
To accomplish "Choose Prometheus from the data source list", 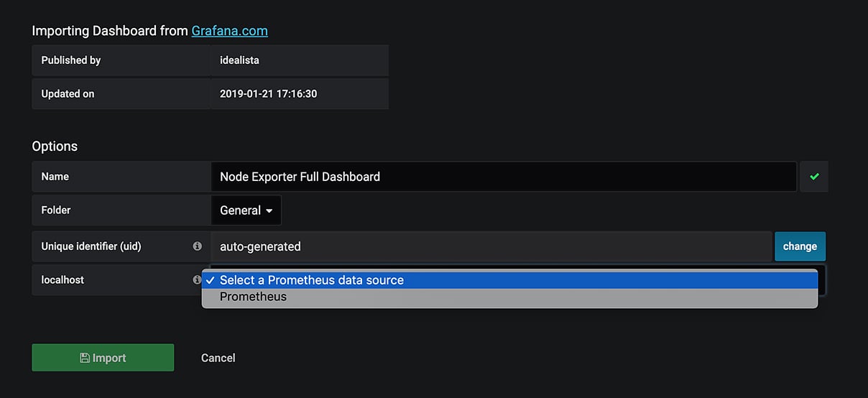I will [x=509, y=297].
